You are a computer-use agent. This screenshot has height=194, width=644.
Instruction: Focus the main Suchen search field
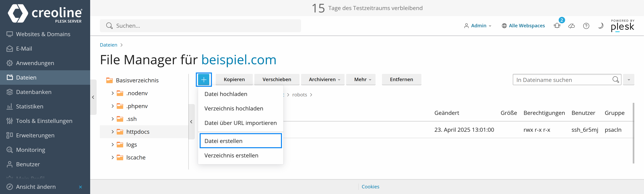(200, 26)
